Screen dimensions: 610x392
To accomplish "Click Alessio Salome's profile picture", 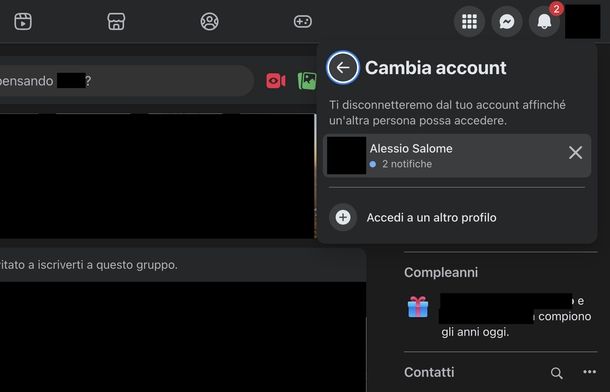I will (x=346, y=156).
